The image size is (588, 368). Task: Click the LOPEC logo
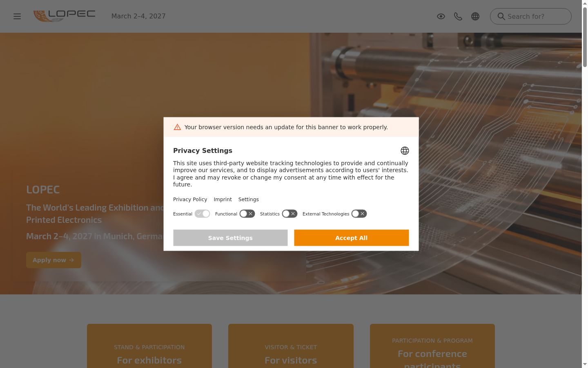(x=65, y=16)
